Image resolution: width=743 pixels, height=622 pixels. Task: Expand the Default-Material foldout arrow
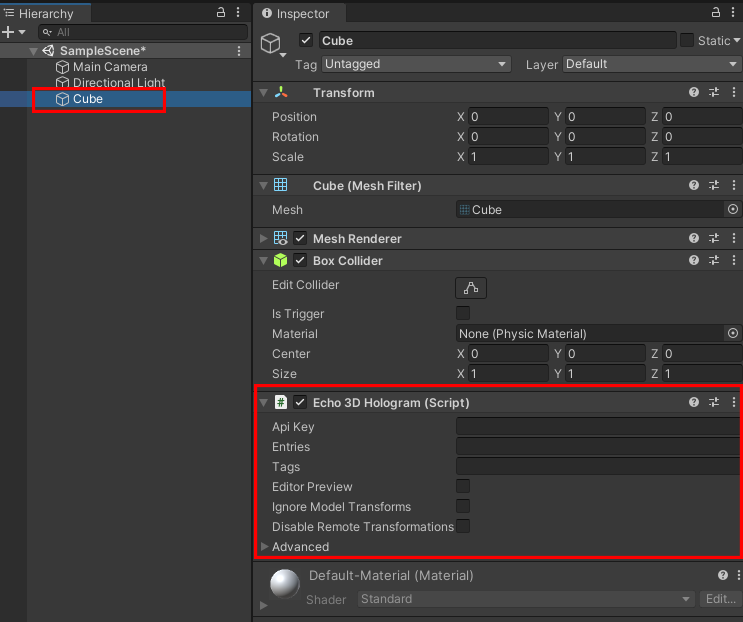click(264, 605)
